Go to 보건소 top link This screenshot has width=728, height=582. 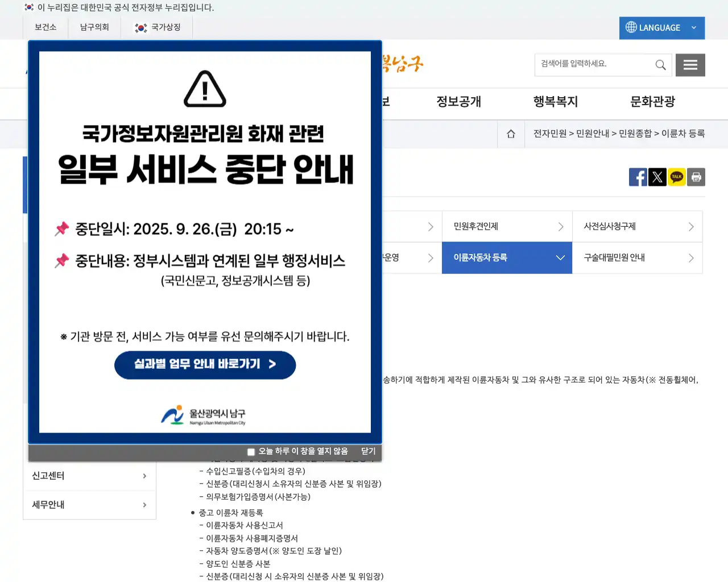[45, 27]
